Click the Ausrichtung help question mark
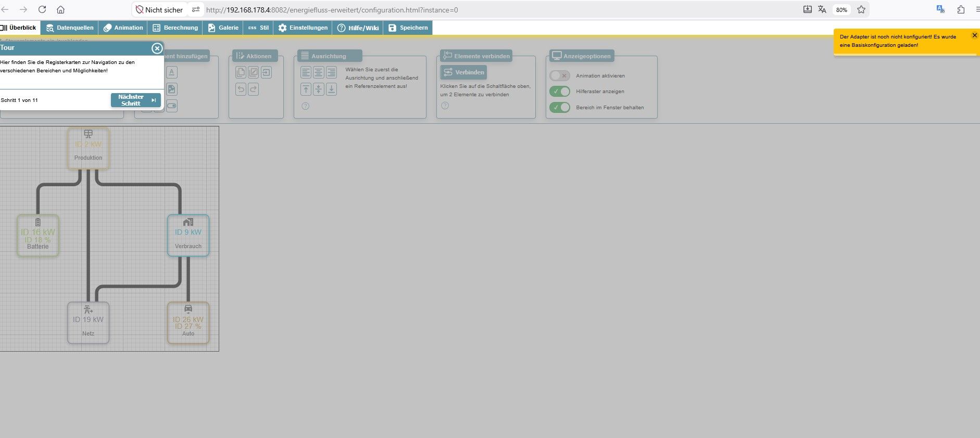 pyautogui.click(x=306, y=106)
